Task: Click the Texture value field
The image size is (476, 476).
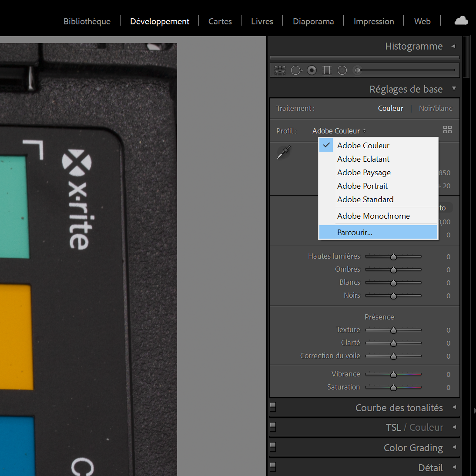Action: click(448, 330)
